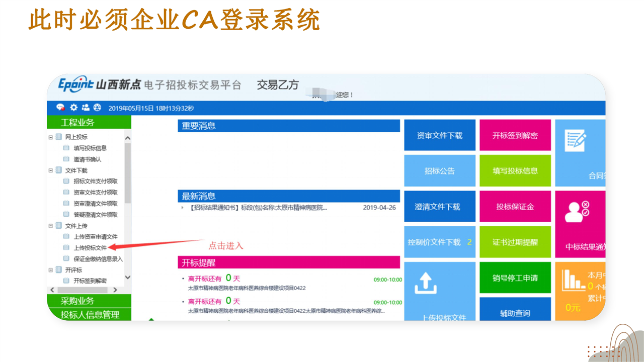The height and width of the screenshot is (362, 644).
Task: Collapse the 网上投标 tree node
Action: pos(51,137)
